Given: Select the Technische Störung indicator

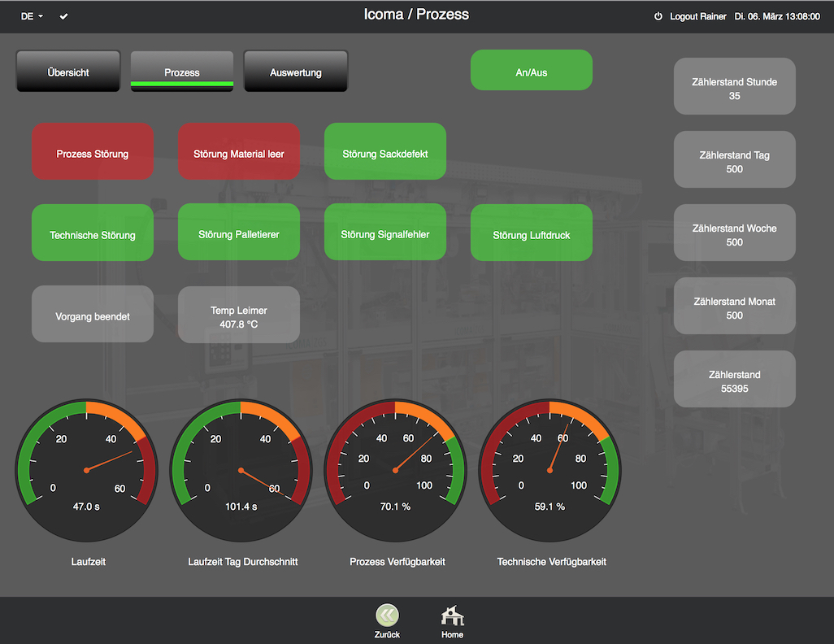Looking at the screenshot, I should pos(93,232).
